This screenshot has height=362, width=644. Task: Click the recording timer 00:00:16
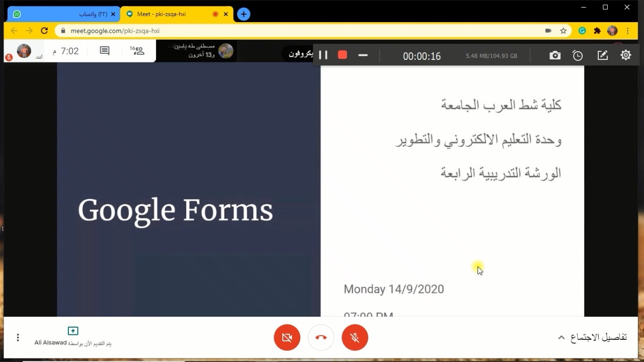tap(422, 56)
